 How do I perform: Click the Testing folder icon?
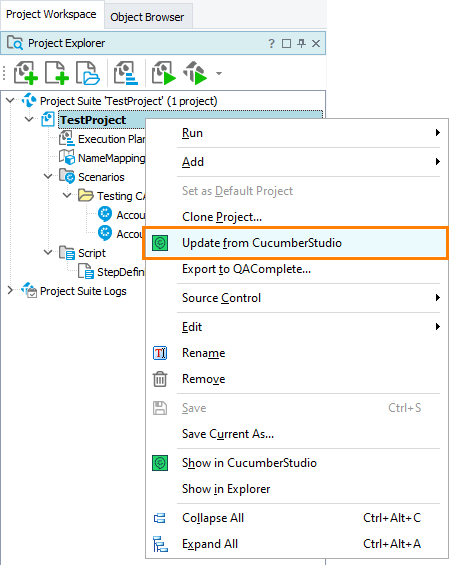tap(86, 195)
